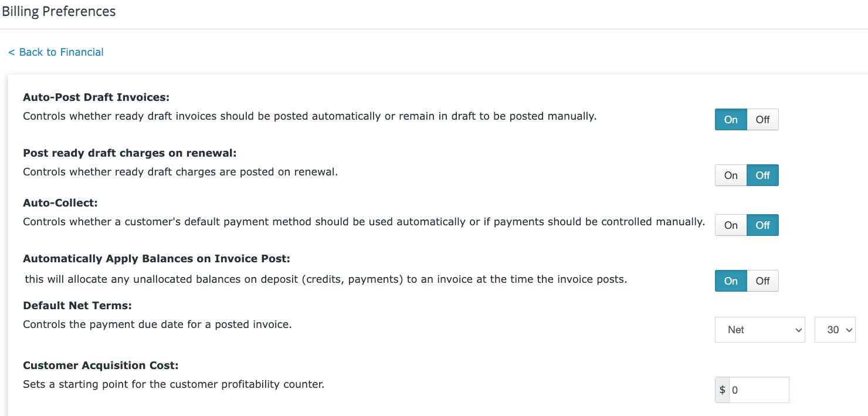Click the Auto-Post Draft Invoices label

click(x=96, y=97)
